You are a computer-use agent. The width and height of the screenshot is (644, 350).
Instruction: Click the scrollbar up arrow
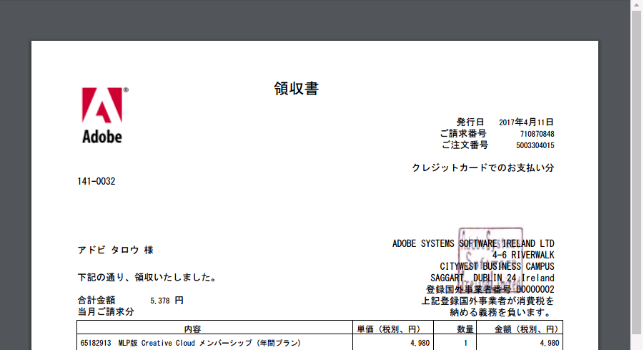[637, 5]
